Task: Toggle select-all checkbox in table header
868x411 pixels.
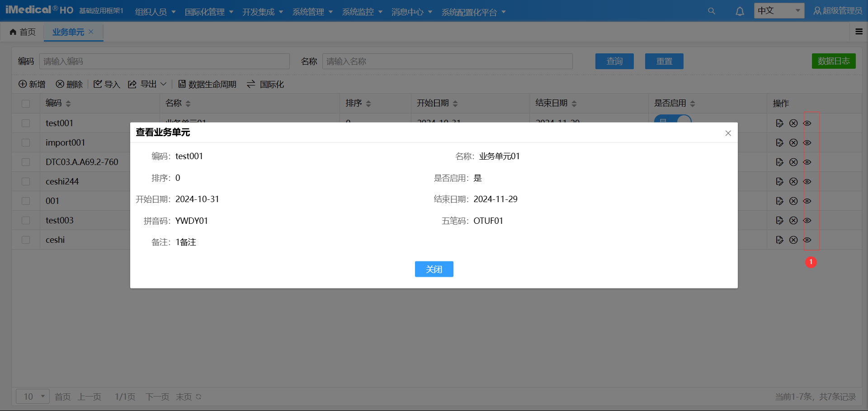Action: [26, 104]
